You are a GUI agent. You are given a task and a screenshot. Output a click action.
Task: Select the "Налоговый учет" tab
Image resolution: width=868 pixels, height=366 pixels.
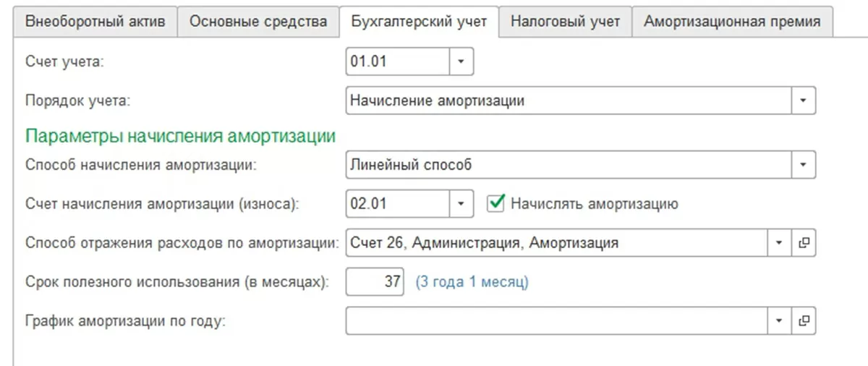tap(565, 22)
